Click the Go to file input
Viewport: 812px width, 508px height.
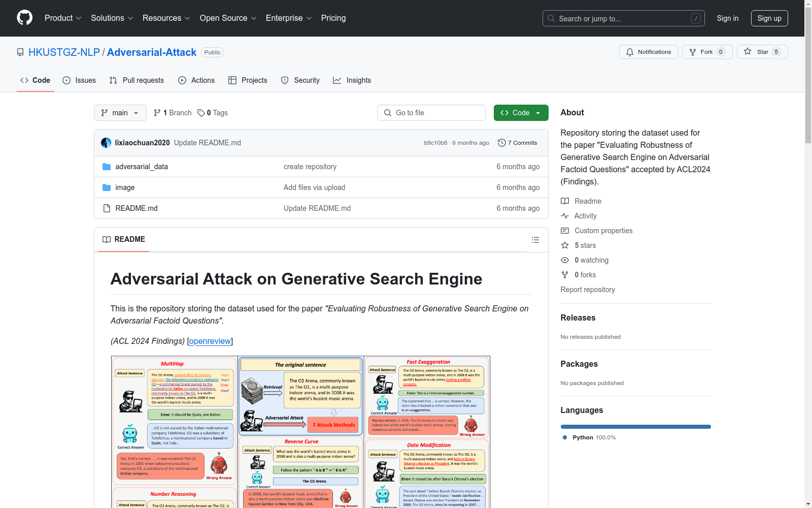pyautogui.click(x=431, y=113)
